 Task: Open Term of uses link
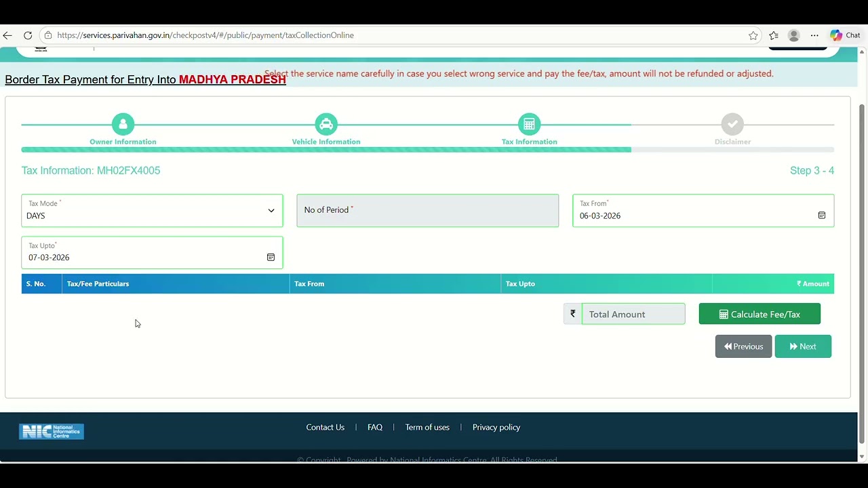[x=427, y=427]
